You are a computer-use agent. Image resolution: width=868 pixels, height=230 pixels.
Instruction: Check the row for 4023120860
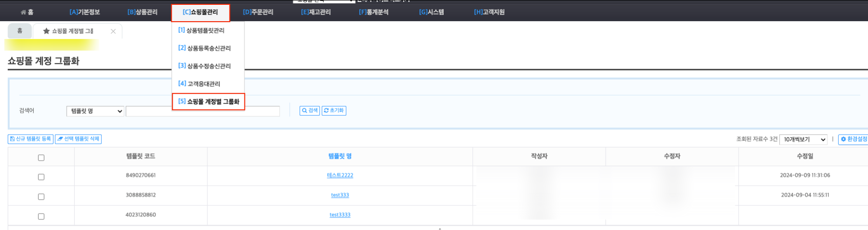(41, 216)
